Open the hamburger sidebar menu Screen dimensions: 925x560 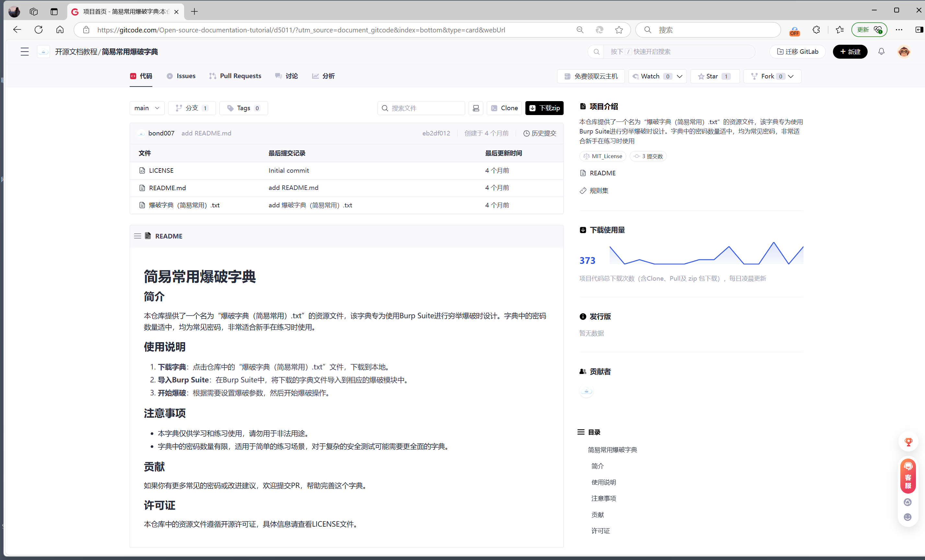point(24,52)
